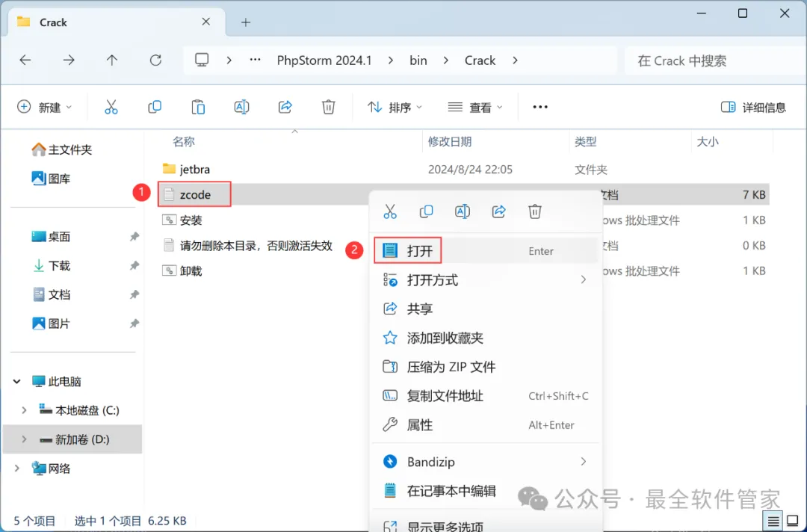Click the Share icon in the context menu
The image size is (807, 532).
[498, 211]
